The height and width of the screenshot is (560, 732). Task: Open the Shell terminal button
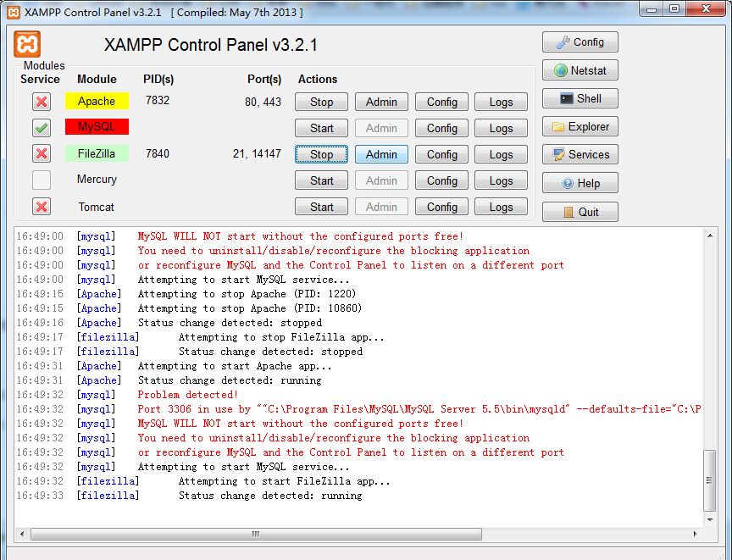pyautogui.click(x=579, y=98)
